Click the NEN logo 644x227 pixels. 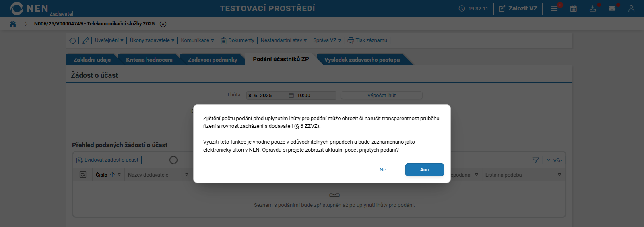click(29, 8)
